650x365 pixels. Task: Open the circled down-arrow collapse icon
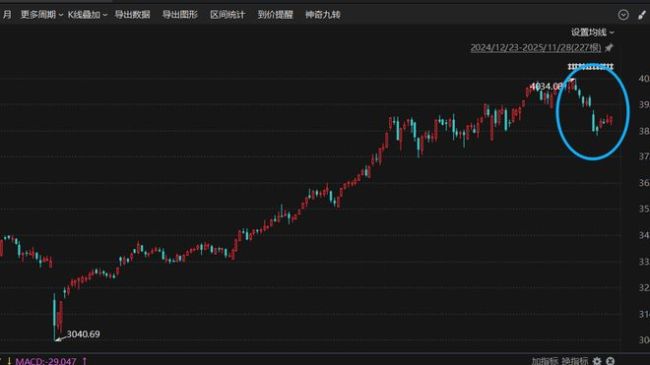click(x=623, y=15)
